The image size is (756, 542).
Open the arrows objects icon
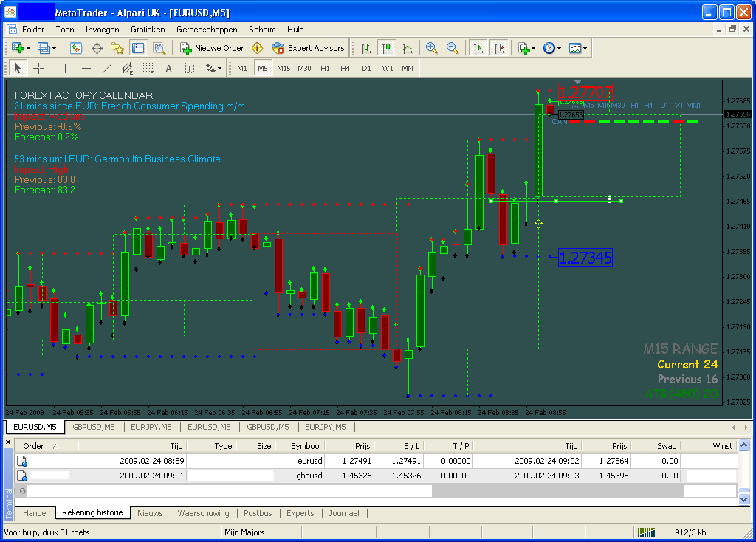210,69
